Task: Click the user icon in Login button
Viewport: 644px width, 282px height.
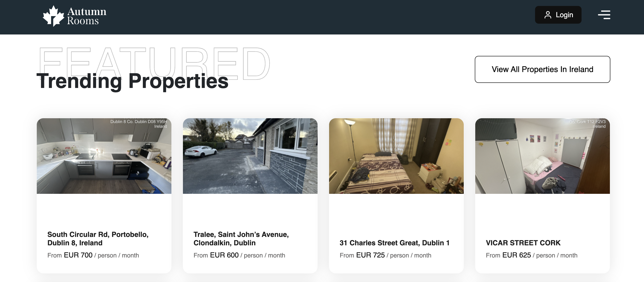Action: (x=548, y=15)
